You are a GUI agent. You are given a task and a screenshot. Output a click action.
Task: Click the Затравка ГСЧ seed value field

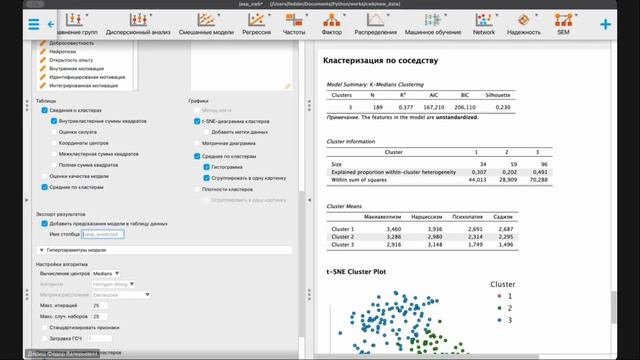click(x=99, y=339)
